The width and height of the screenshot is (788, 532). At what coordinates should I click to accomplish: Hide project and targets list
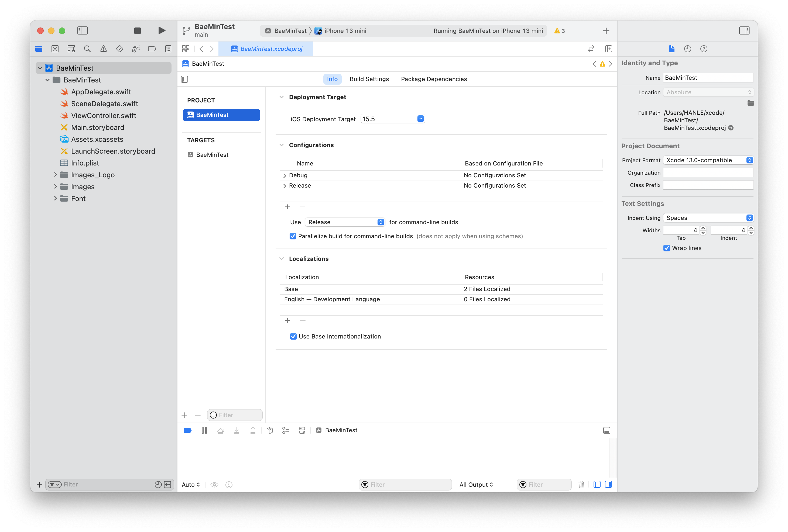184,79
